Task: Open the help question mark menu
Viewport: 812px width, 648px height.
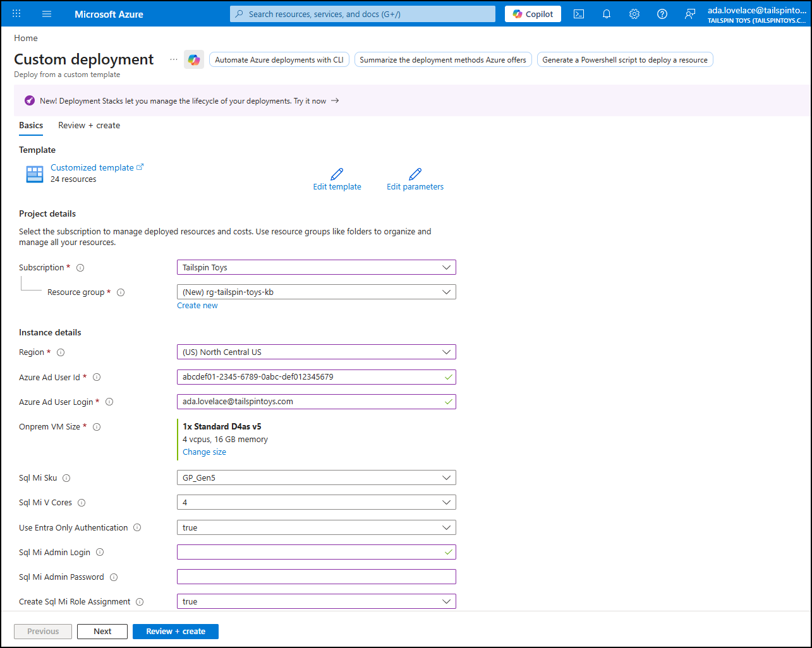Action: [x=662, y=14]
